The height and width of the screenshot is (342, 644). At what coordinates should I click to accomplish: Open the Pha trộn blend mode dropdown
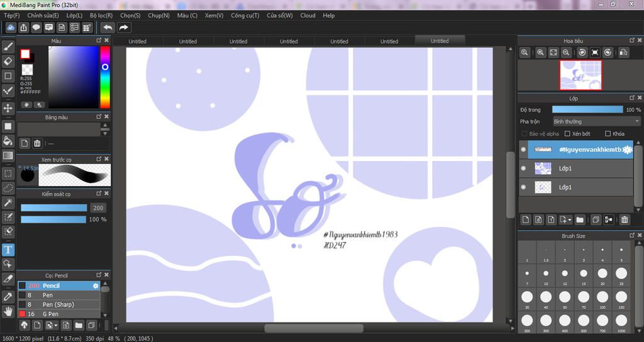[596, 121]
